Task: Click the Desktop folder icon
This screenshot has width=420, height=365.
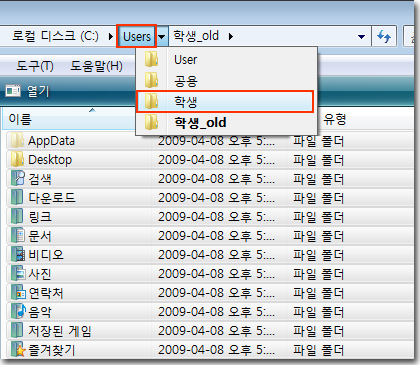Action: [x=17, y=160]
